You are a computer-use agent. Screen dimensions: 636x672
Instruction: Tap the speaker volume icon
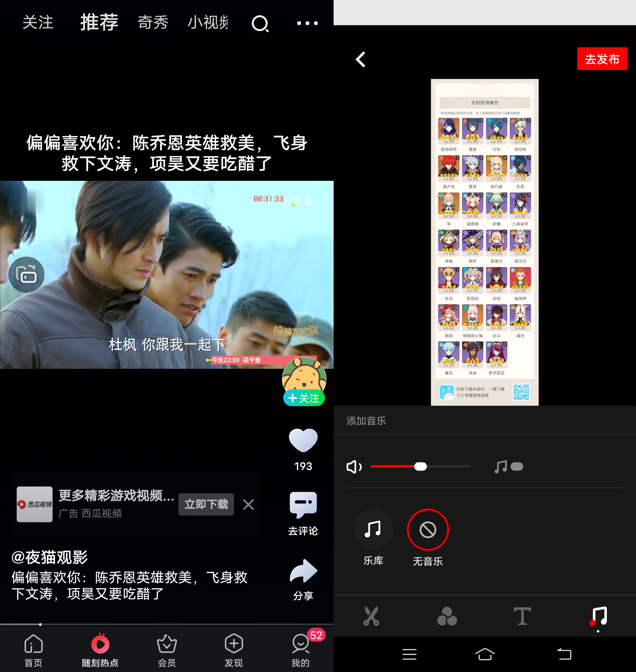354,467
